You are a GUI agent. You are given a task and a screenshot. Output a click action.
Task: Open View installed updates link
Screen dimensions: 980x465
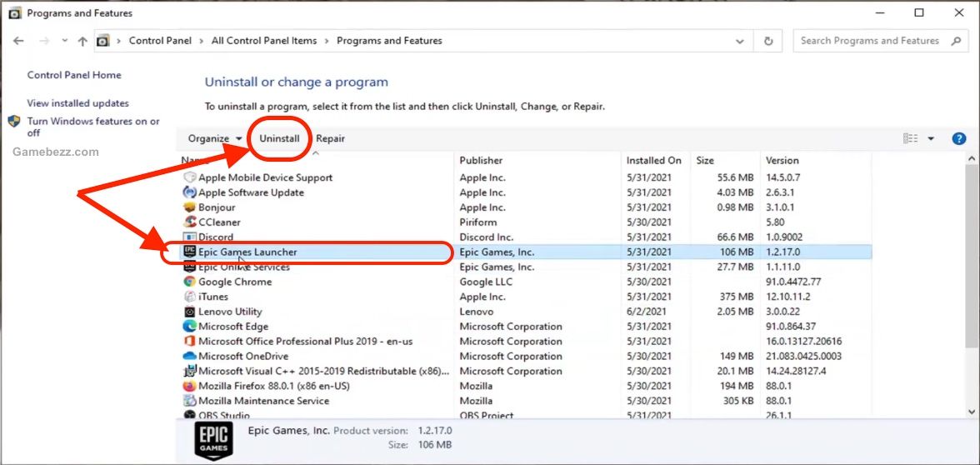tap(78, 103)
